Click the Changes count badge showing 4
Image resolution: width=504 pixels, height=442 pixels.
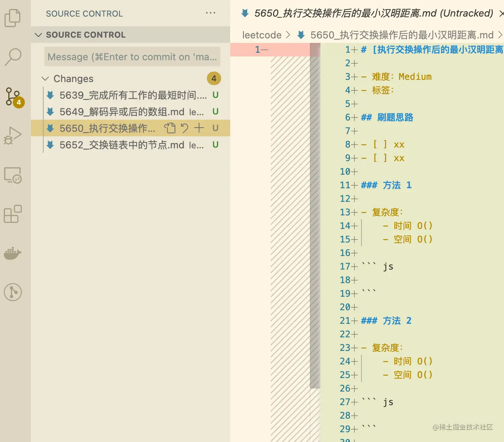pyautogui.click(x=214, y=78)
